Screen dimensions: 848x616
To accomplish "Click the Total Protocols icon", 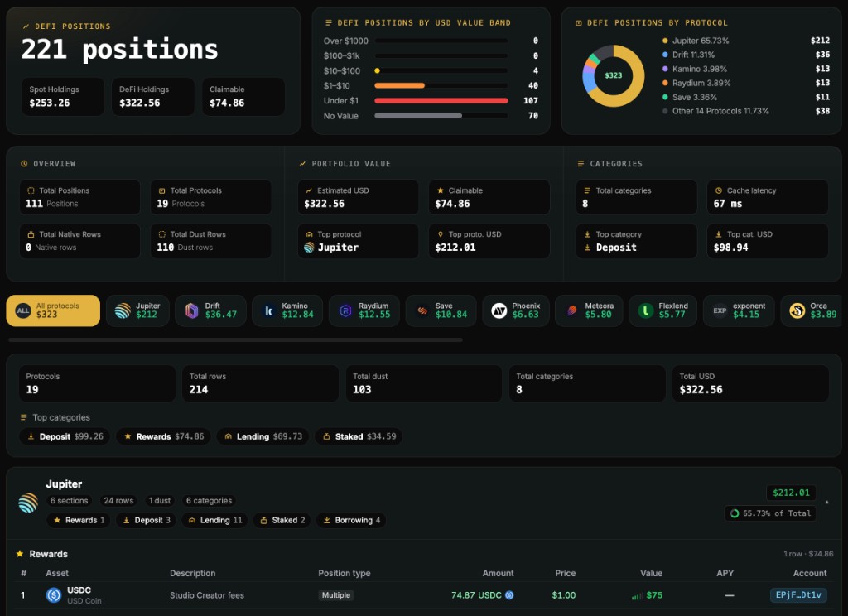I will click(x=161, y=190).
